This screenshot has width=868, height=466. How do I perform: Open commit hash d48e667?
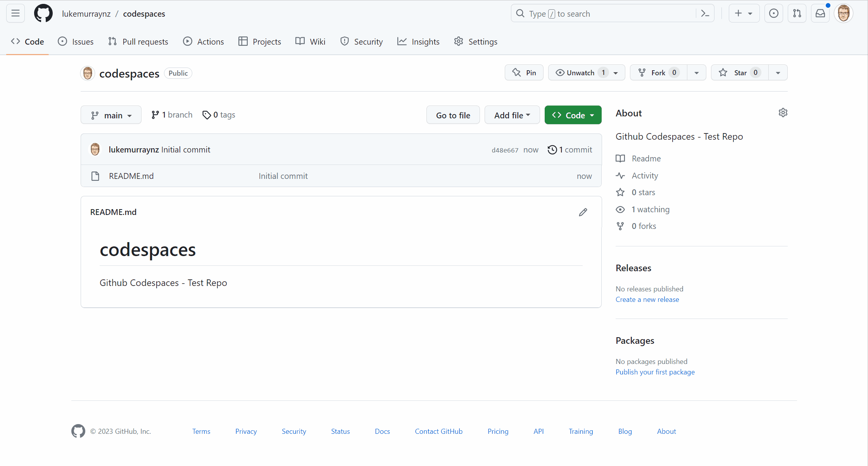point(505,150)
